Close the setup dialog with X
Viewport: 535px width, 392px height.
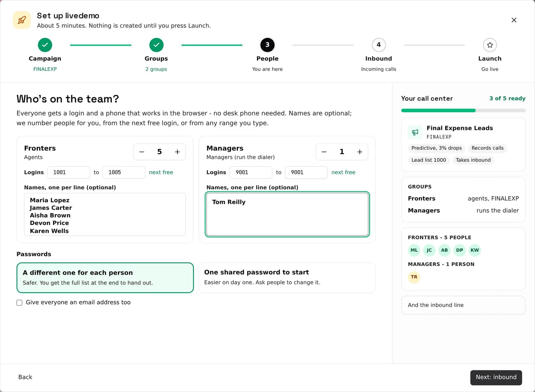(514, 20)
